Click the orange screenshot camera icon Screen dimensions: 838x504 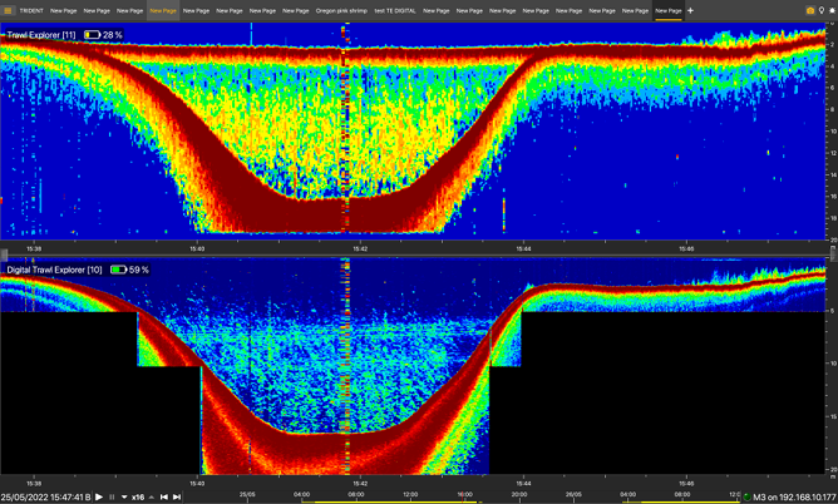point(810,10)
